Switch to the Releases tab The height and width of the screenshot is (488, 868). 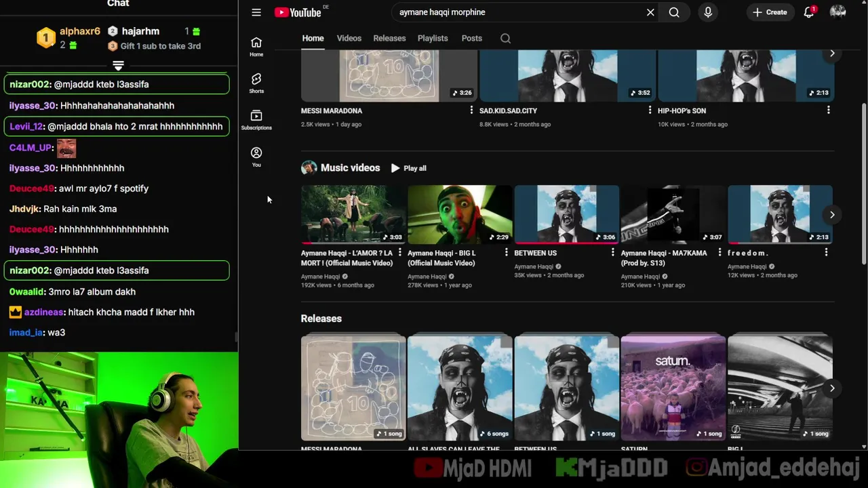[x=389, y=39]
